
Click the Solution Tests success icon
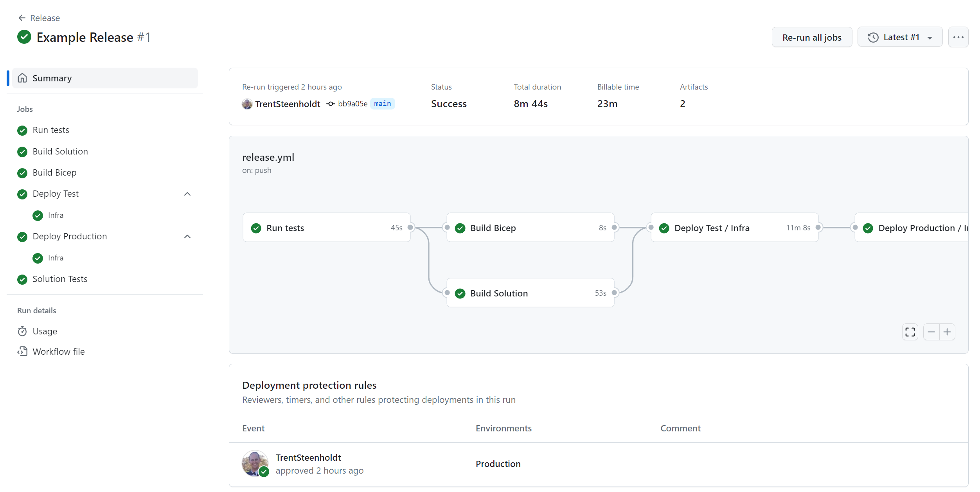coord(22,278)
